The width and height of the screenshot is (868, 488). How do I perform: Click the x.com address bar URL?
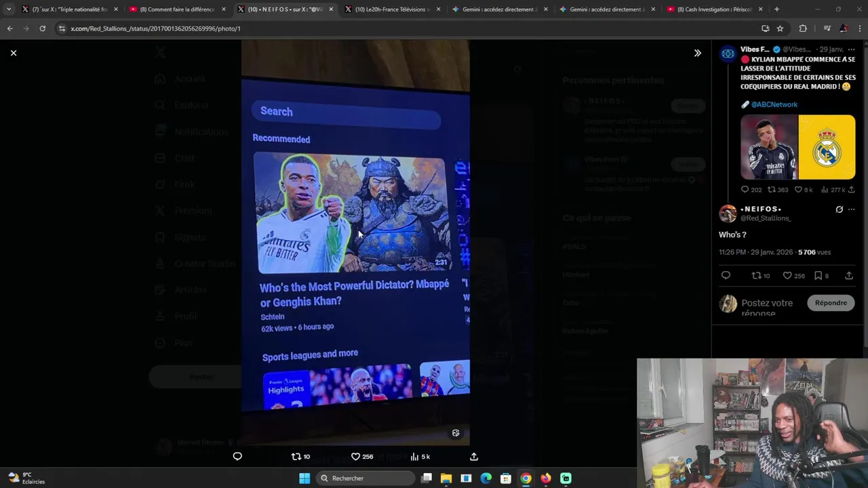point(155,28)
